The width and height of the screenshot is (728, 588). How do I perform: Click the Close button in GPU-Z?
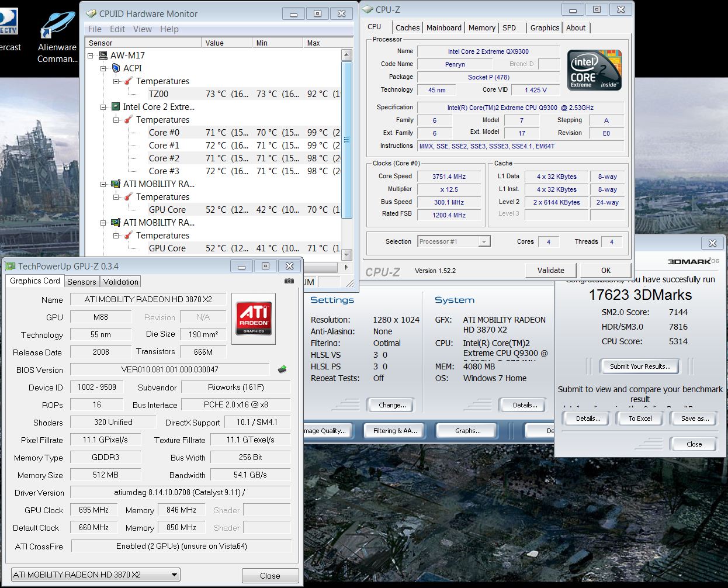pos(270,576)
